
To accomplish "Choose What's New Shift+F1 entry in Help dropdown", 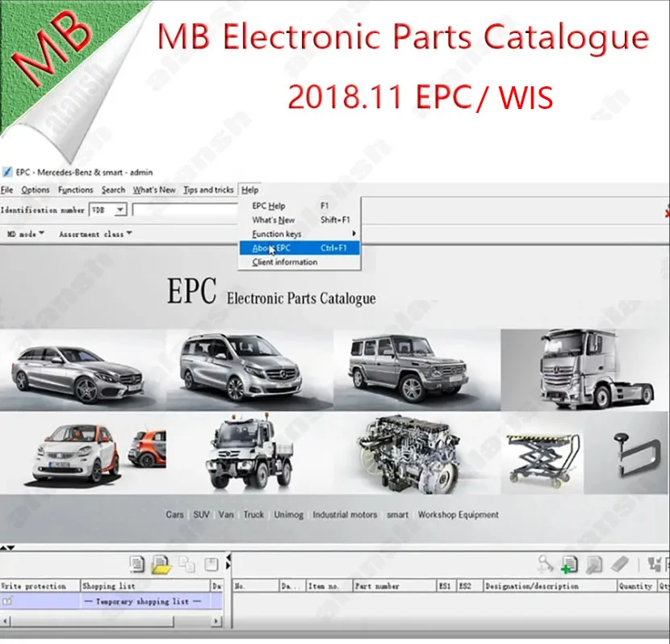I will (300, 220).
